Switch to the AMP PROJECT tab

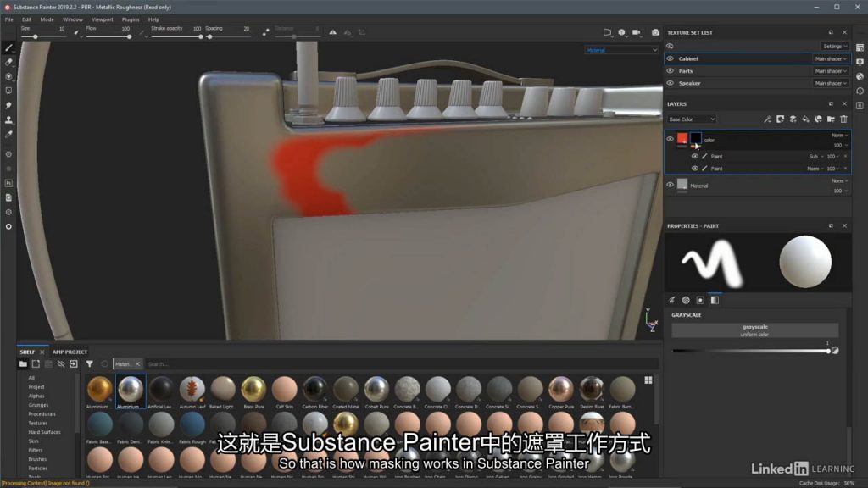pyautogui.click(x=70, y=352)
